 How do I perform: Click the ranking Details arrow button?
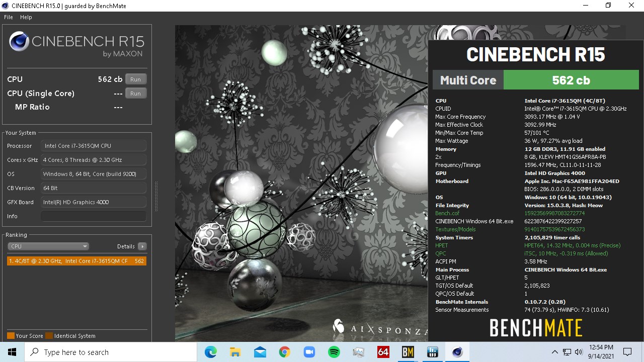tap(142, 246)
